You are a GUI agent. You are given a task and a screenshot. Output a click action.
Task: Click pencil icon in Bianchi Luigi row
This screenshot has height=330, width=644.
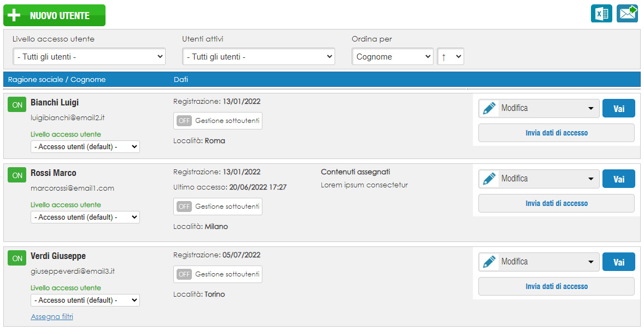489,108
